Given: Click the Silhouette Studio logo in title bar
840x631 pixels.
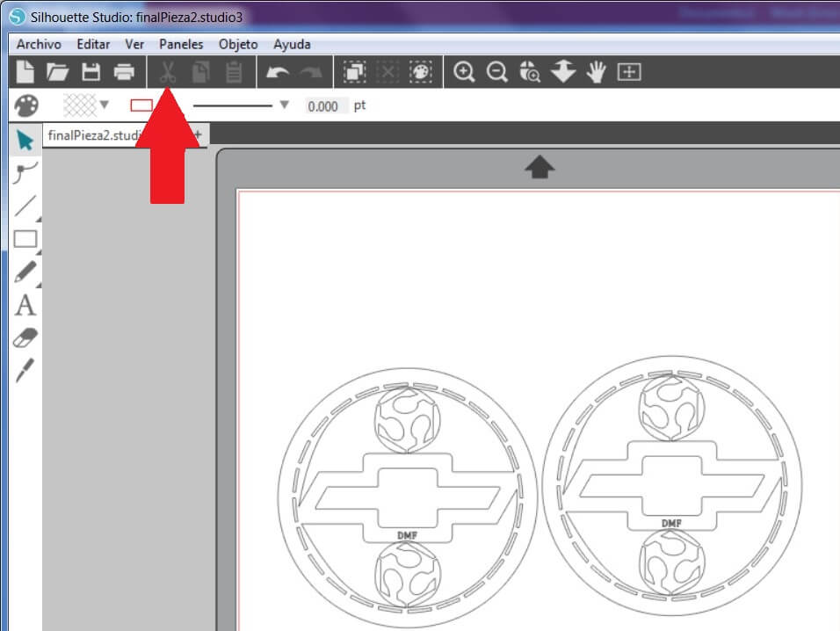Looking at the screenshot, I should [x=18, y=17].
